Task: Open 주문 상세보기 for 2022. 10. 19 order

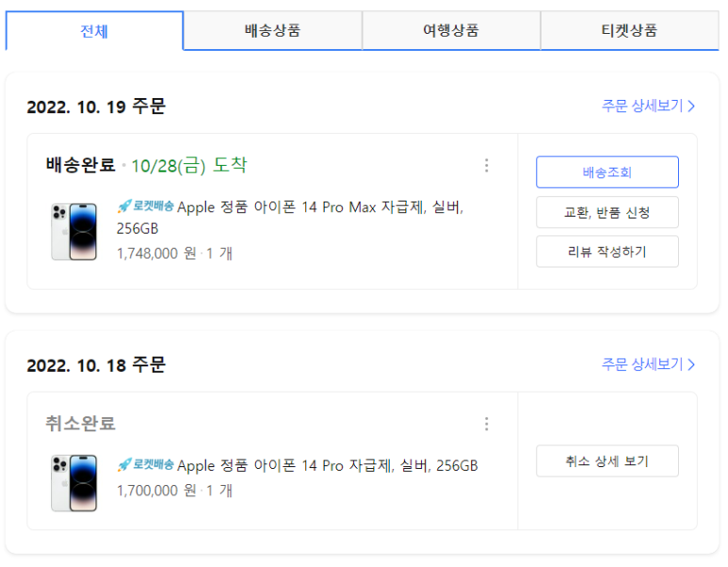Action: coord(648,105)
